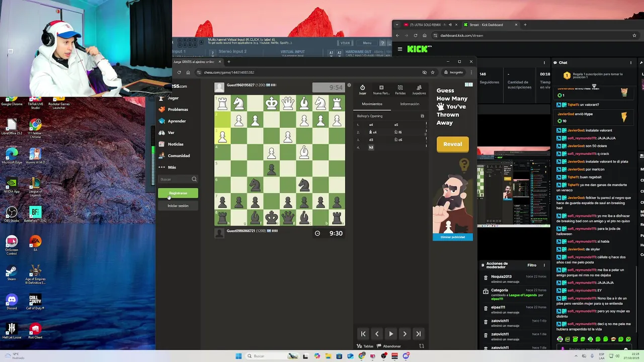Open Acciones de moderador options menu
Image resolution: width=644 pixels, height=362 pixels.
click(x=544, y=265)
